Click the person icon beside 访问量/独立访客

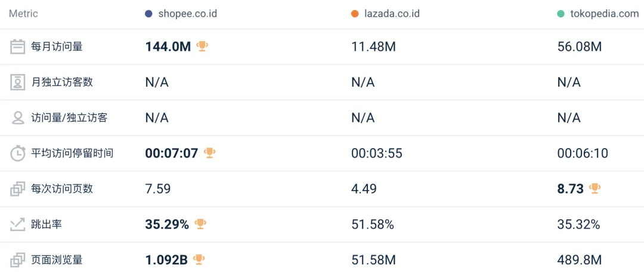(18, 118)
